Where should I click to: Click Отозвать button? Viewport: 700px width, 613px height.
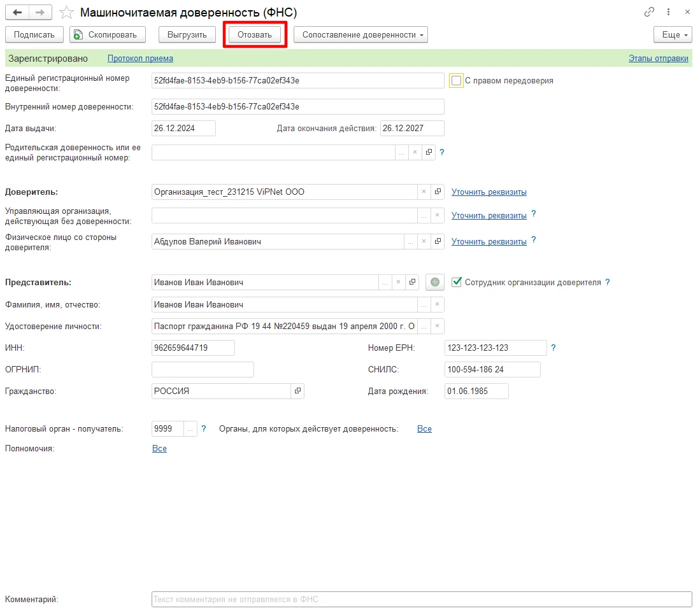[x=255, y=35]
